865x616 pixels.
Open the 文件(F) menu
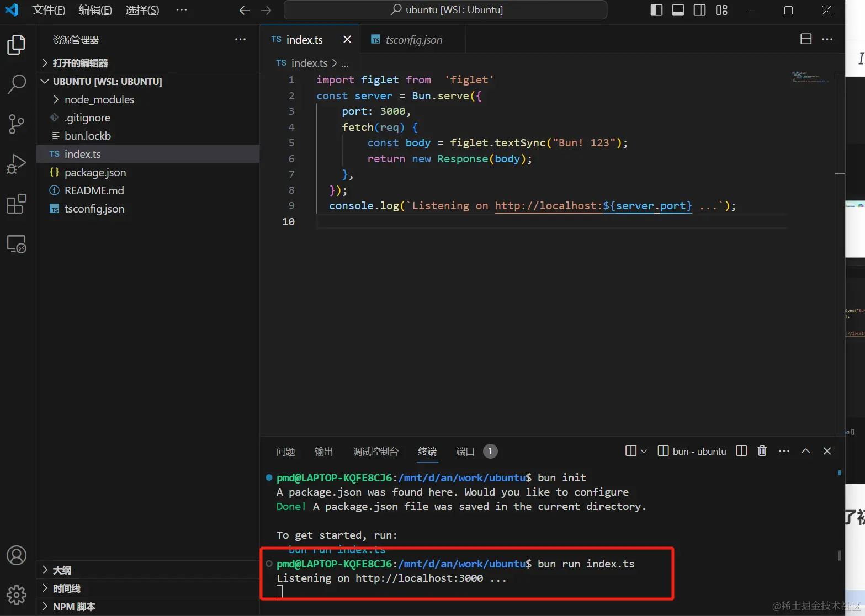49,10
